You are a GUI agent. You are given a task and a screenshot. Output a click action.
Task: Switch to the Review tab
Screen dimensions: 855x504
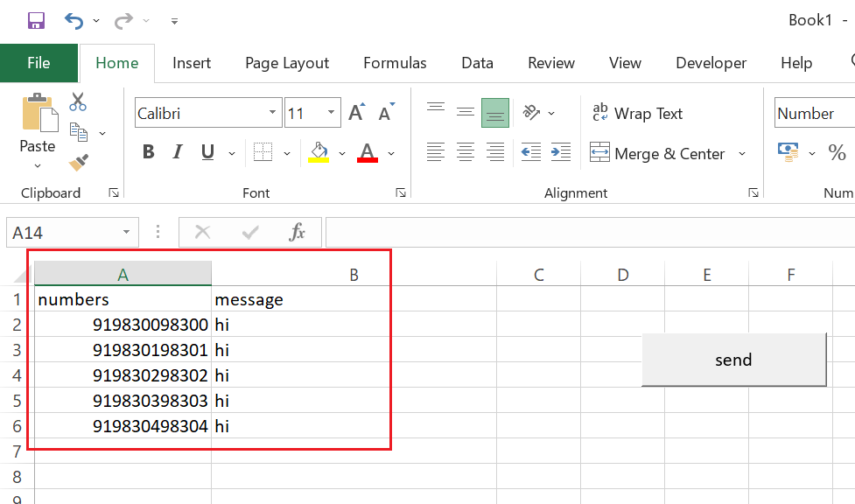tap(551, 63)
